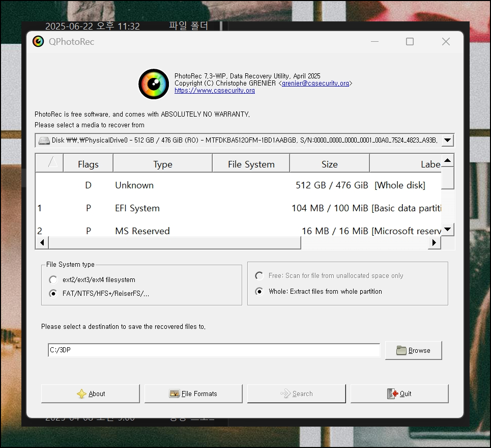Open the PhysicalDrive0 disk selection combo box
491x448 pixels.
click(x=245, y=141)
